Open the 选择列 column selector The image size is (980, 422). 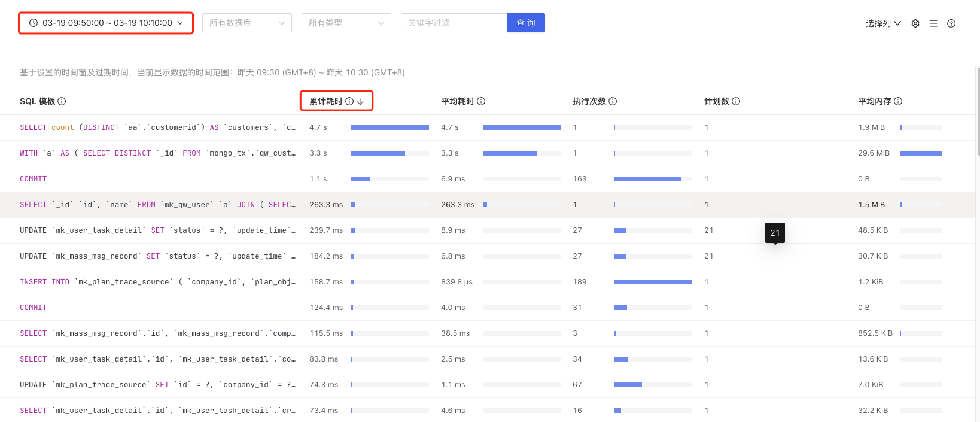(883, 23)
